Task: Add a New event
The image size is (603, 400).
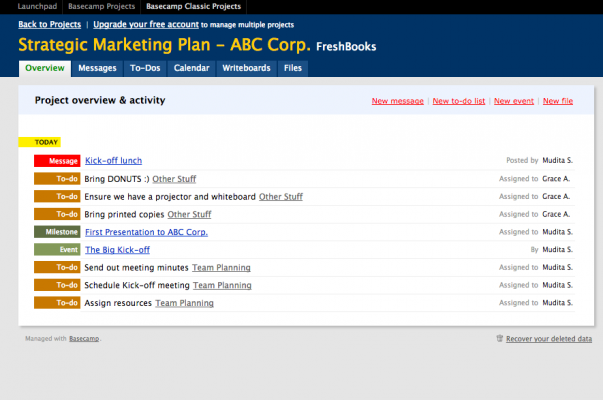Action: tap(514, 101)
